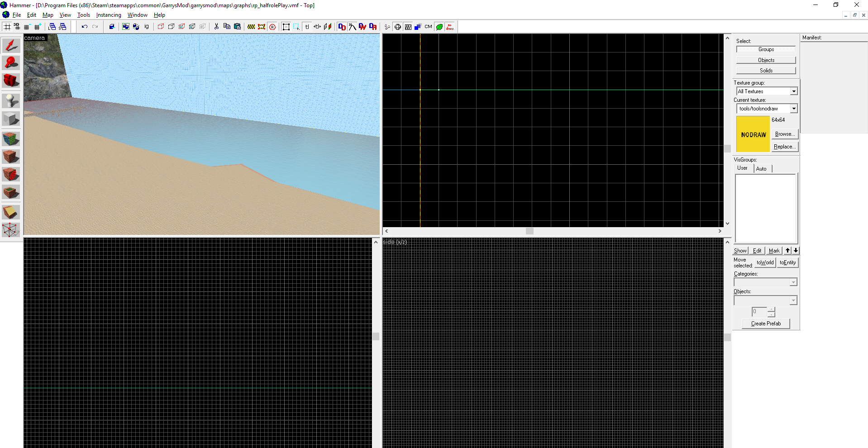The width and height of the screenshot is (868, 448).
Task: Click the yellow NODRAW texture preview
Action: coord(753,134)
